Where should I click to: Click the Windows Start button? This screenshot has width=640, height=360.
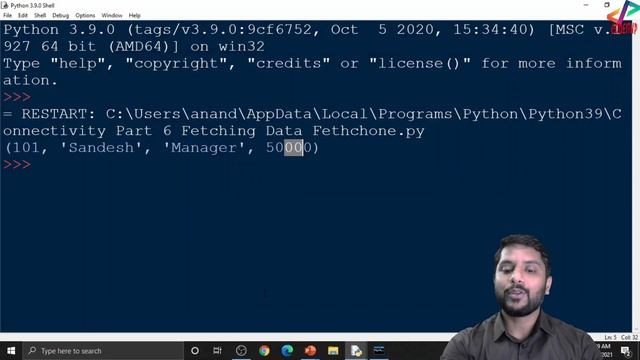pyautogui.click(x=11, y=351)
